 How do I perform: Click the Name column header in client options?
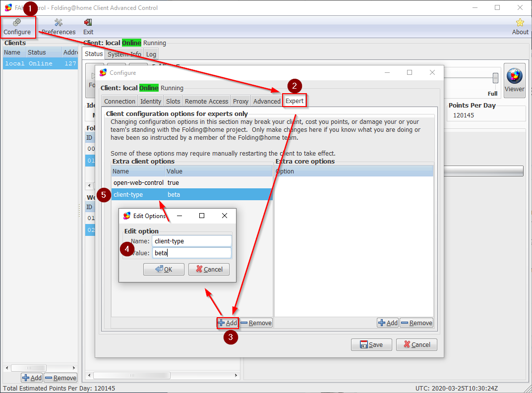coord(138,171)
